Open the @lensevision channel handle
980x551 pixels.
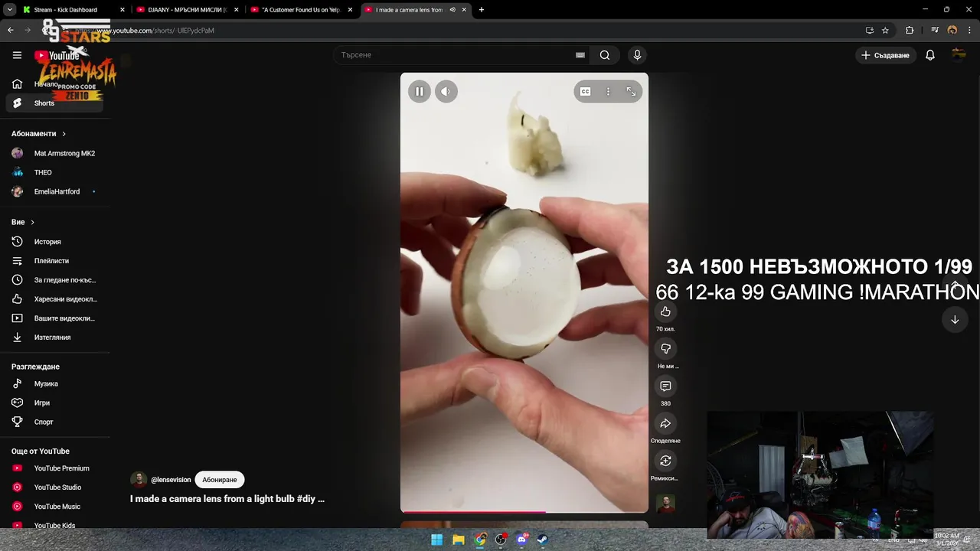click(171, 480)
